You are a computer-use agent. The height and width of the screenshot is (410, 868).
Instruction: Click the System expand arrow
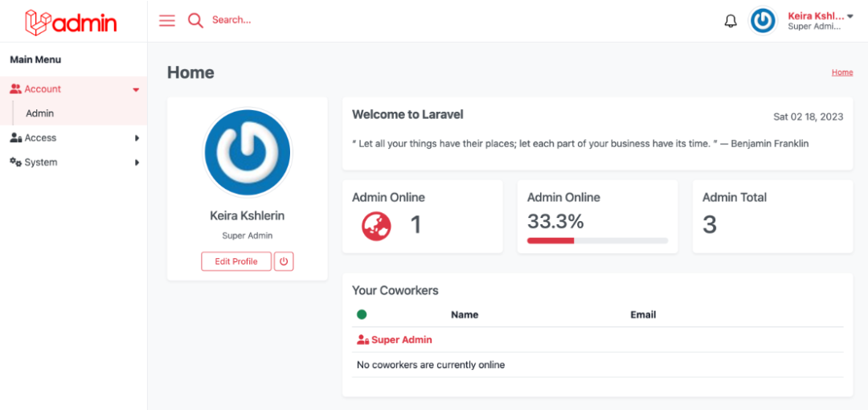[137, 162]
